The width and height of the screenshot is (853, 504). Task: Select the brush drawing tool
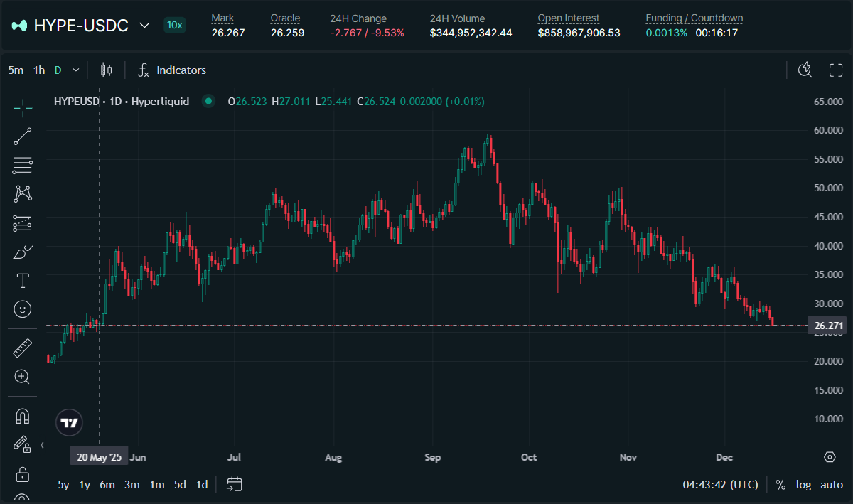(x=23, y=252)
